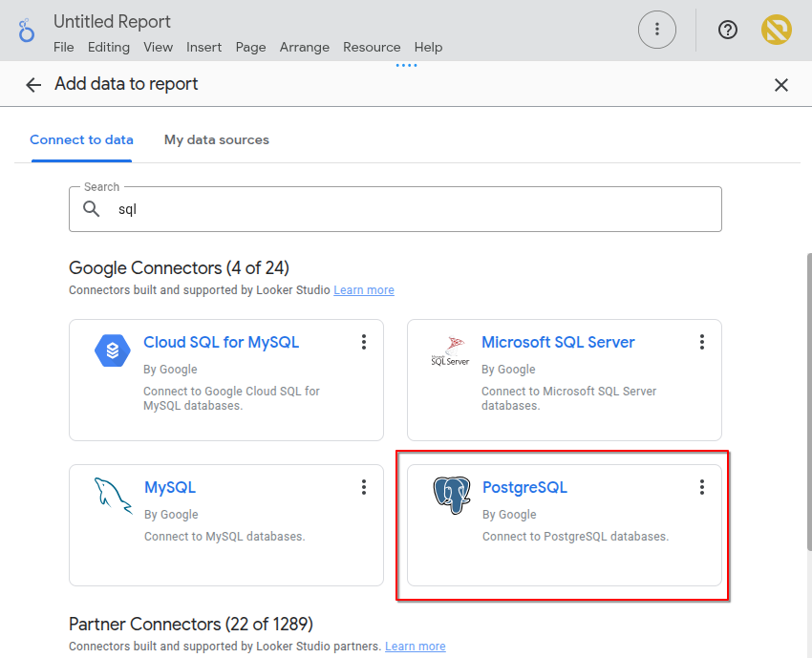Select the Cloud SQL for MySQL connector title
The image size is (812, 658).
tap(221, 342)
